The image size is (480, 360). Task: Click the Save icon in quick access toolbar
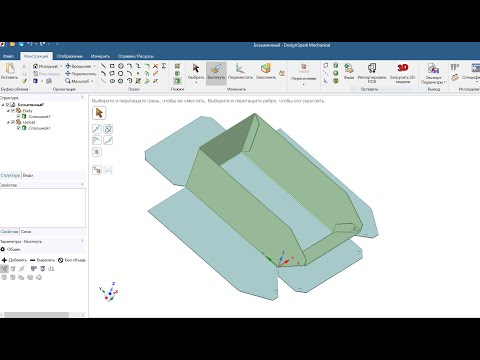pos(21,44)
